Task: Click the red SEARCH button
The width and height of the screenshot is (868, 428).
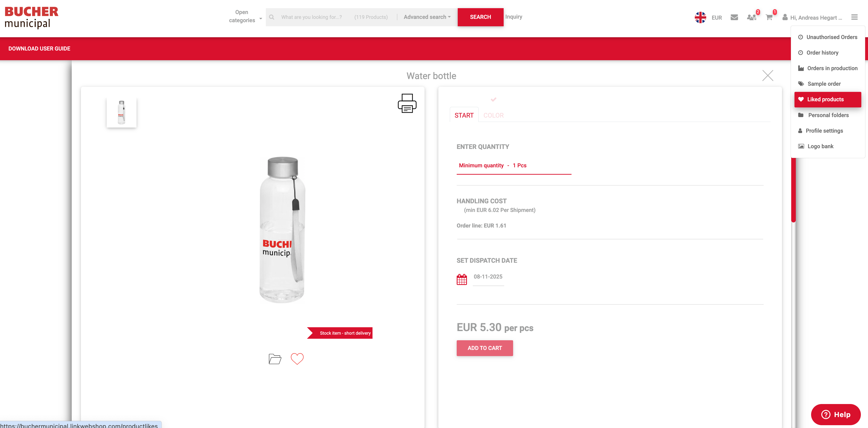Action: 480,17
